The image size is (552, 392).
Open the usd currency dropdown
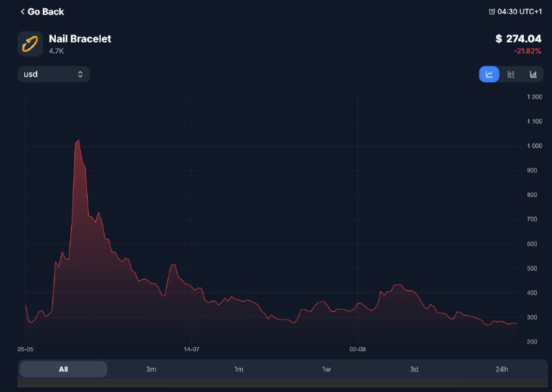(x=53, y=74)
